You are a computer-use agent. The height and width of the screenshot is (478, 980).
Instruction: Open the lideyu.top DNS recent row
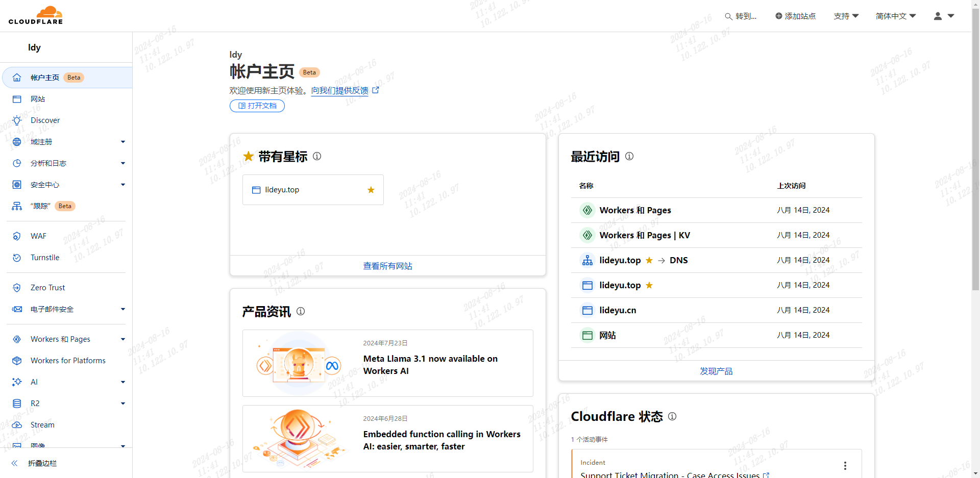(x=716, y=260)
